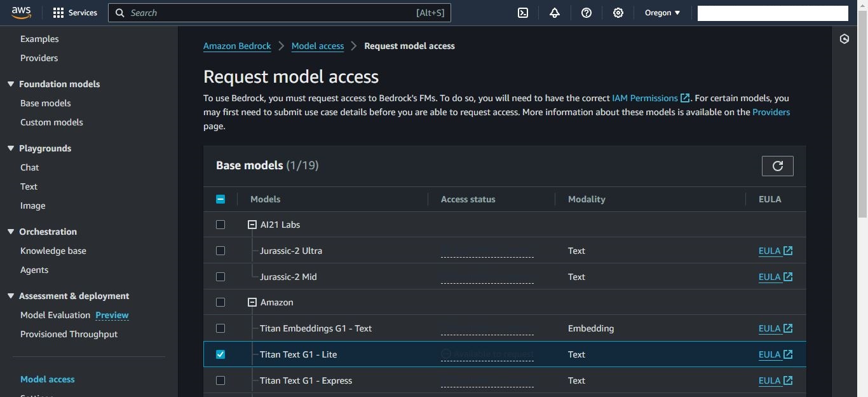
Task: Click the Access status column header
Action: 468,199
